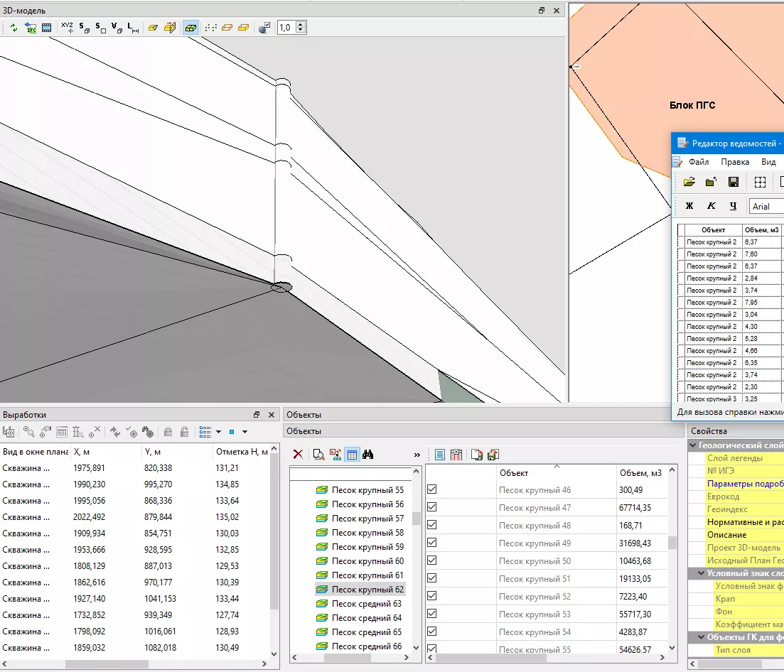The height and width of the screenshot is (672, 784).
Task: Click the binoculars search icon in Объекты
Action: pyautogui.click(x=367, y=455)
